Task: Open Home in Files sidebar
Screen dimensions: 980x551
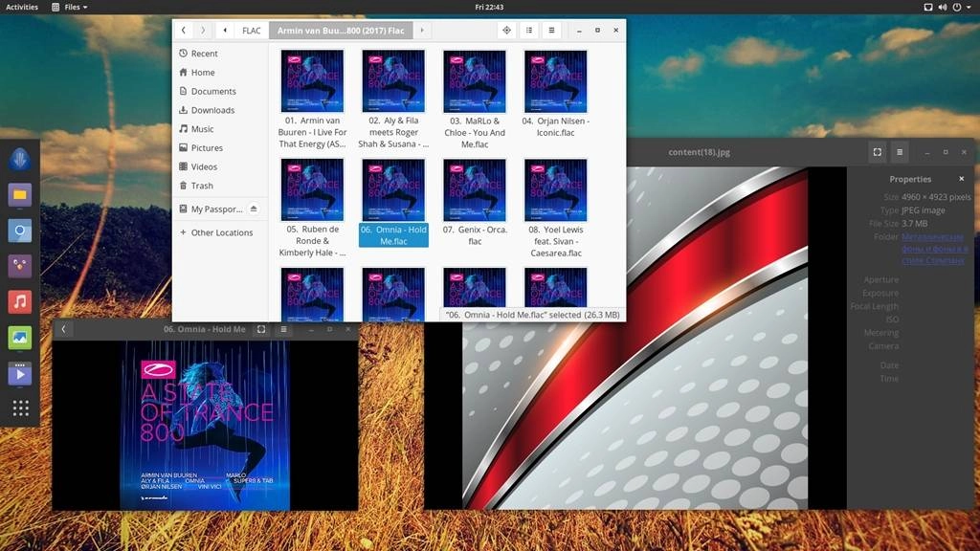Action: [220, 73]
